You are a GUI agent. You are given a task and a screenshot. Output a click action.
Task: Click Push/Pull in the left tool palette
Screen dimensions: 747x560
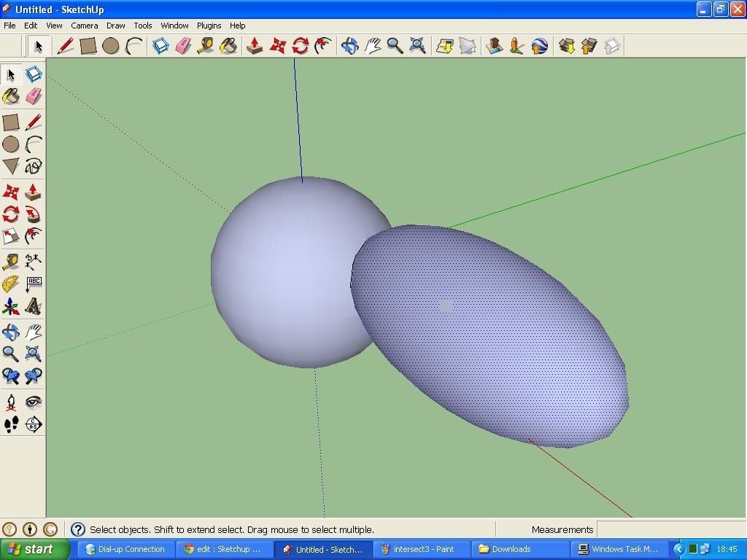(34, 192)
